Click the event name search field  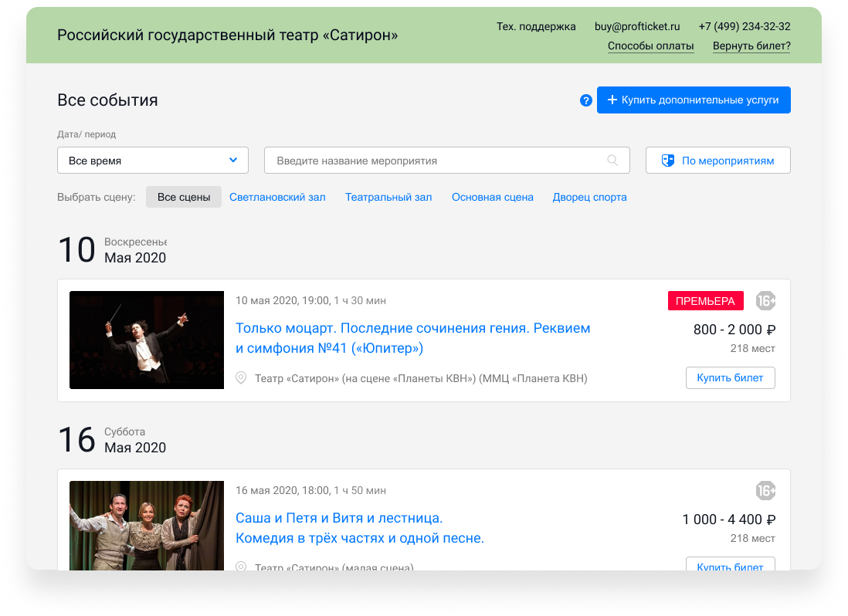tap(446, 161)
